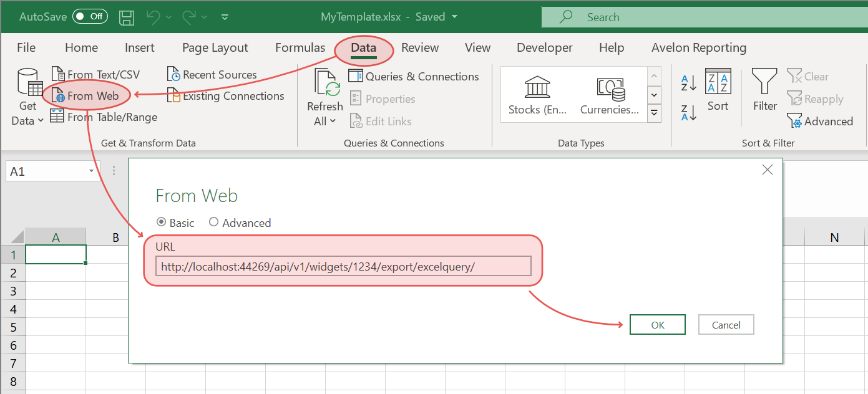Click Edit Links
This screenshot has height=394, width=868.
380,122
